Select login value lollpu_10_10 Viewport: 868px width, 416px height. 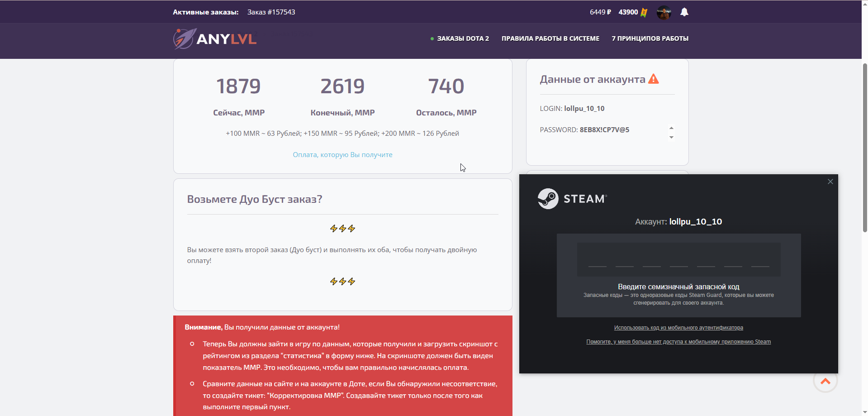coord(584,109)
